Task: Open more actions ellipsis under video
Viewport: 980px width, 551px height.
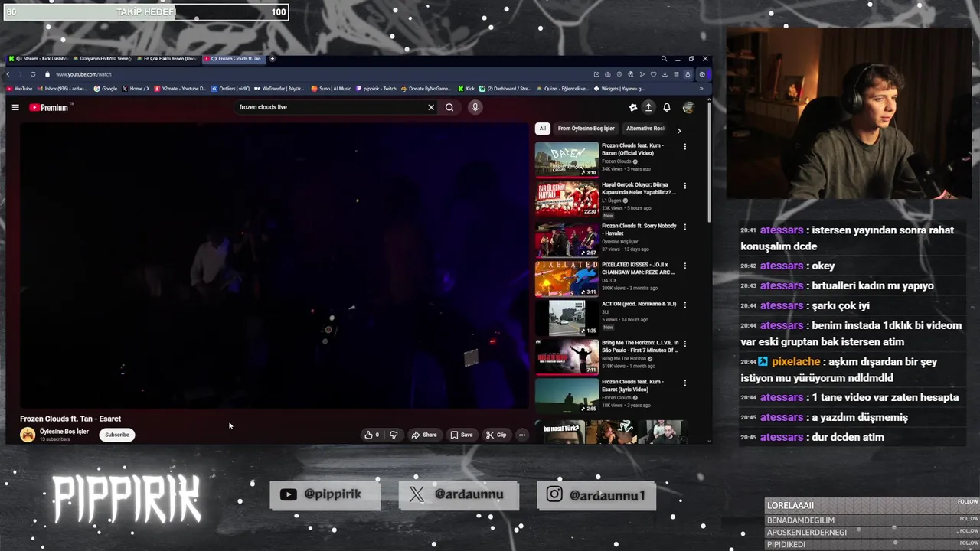Action: click(x=522, y=435)
